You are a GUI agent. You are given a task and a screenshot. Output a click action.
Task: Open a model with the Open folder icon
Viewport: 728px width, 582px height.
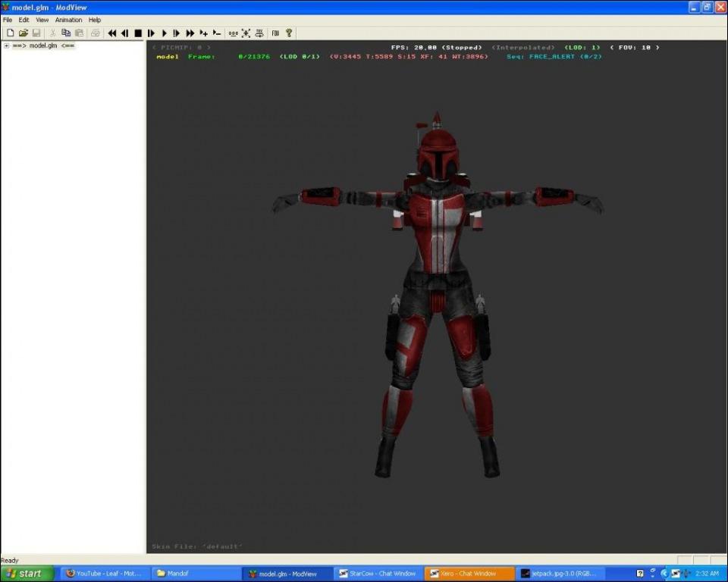23,33
